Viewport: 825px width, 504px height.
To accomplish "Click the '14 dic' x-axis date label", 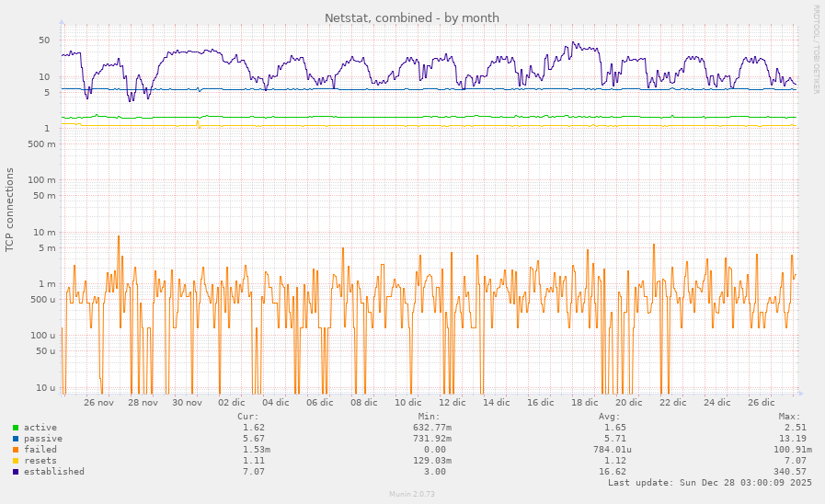I will pyautogui.click(x=497, y=403).
